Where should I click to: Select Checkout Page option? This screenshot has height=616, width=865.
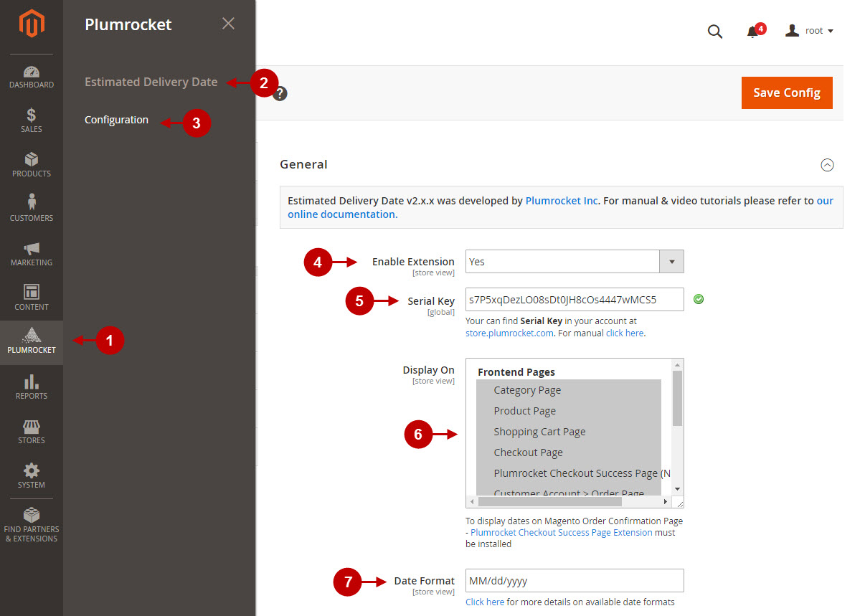tap(569, 452)
